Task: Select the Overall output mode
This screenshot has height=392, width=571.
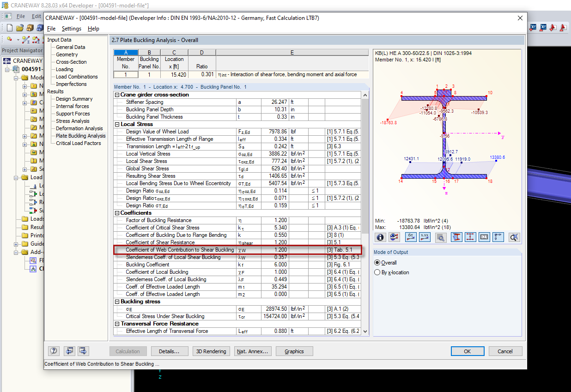Action: pyautogui.click(x=377, y=263)
